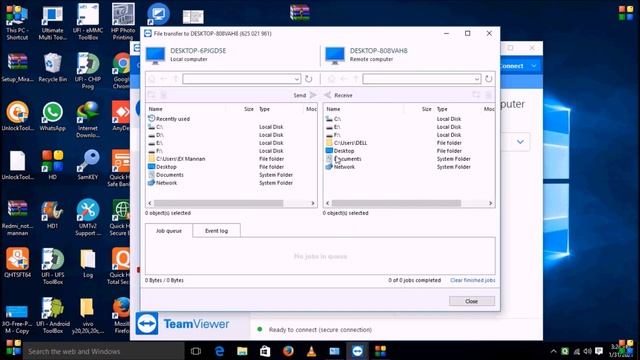Open UMTv2 Support desktop icon

click(88, 217)
